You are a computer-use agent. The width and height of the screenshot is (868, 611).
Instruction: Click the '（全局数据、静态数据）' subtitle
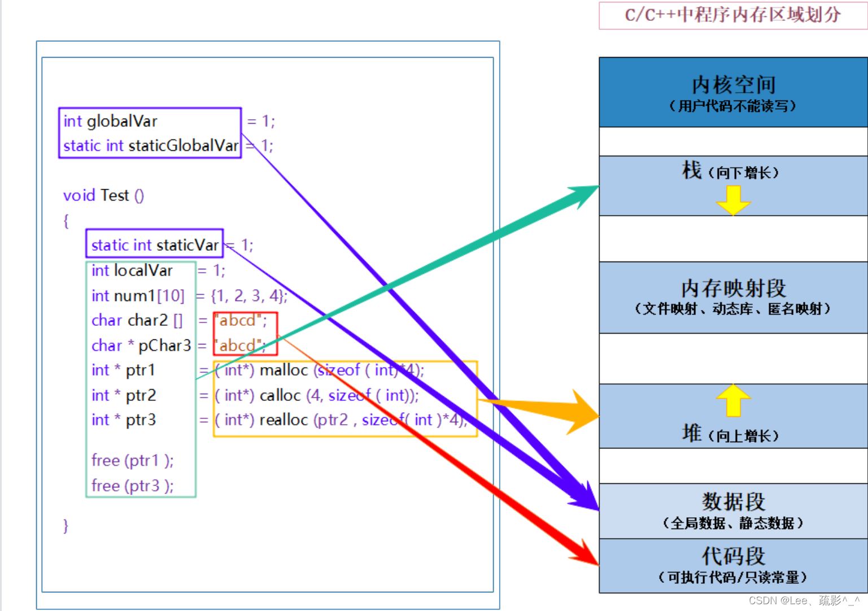pyautogui.click(x=732, y=523)
